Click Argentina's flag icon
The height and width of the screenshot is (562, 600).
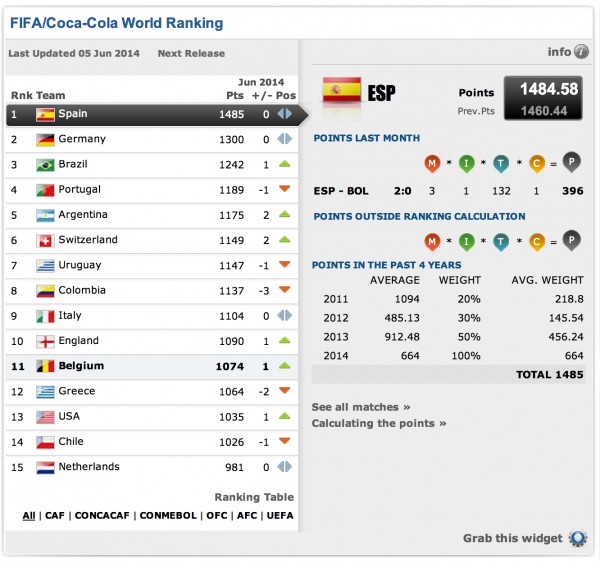click(45, 215)
